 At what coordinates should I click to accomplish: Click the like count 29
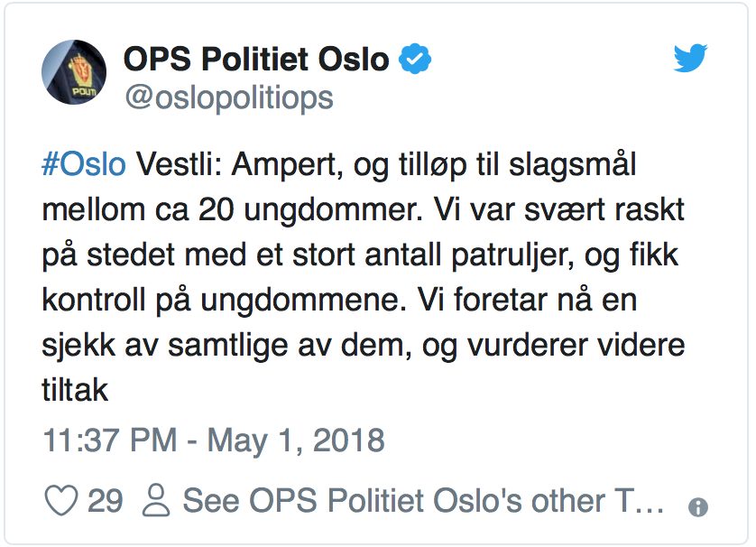click(x=105, y=500)
